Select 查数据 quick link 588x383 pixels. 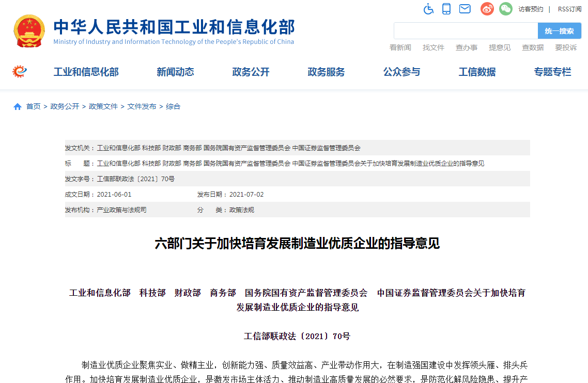pyautogui.click(x=533, y=47)
